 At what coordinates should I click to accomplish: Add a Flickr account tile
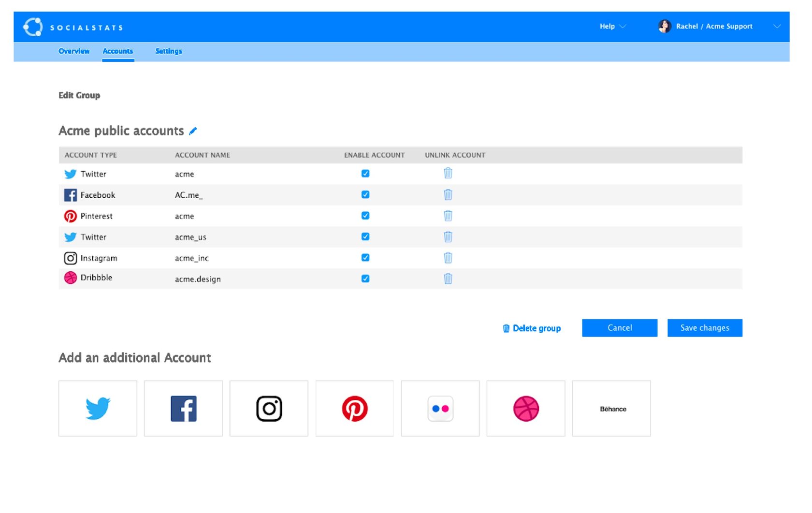click(440, 409)
